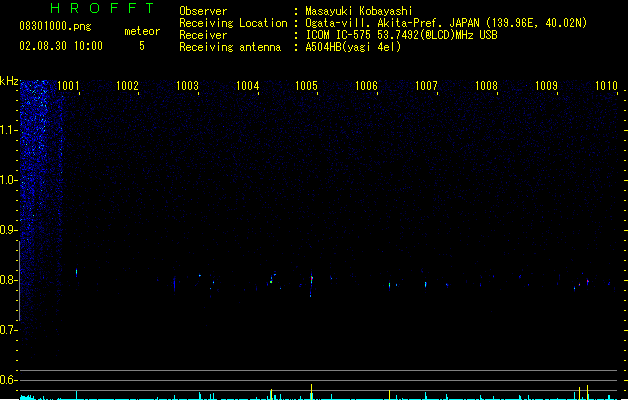This screenshot has width=629, height=400.
Task: Click the kHz axis unit label
Action: [9, 81]
